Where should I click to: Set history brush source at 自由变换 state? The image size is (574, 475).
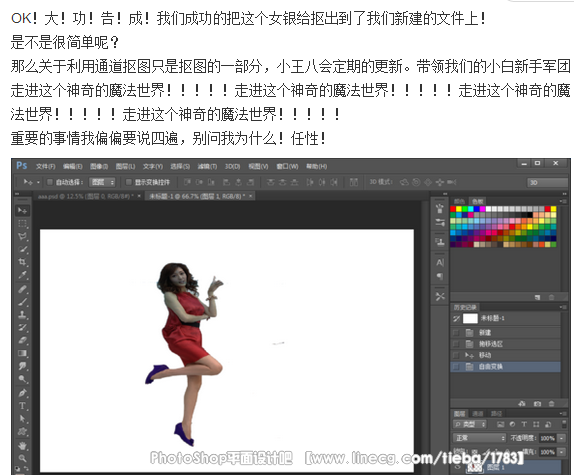(x=456, y=367)
